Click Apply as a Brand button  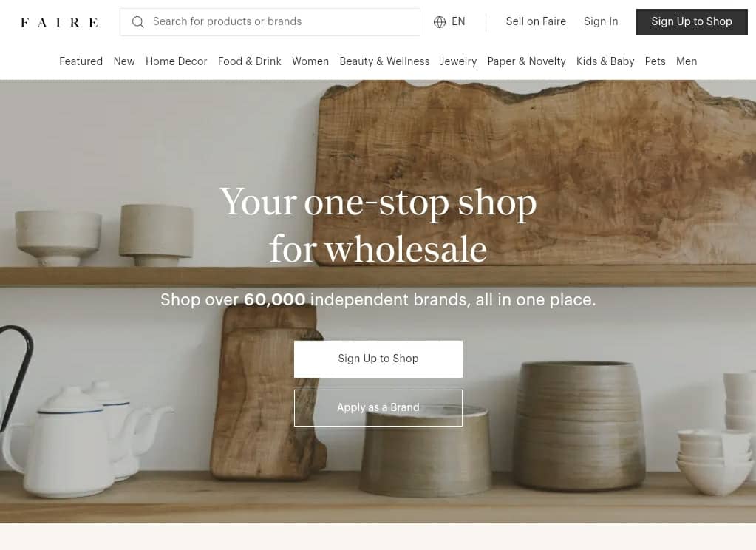click(378, 407)
